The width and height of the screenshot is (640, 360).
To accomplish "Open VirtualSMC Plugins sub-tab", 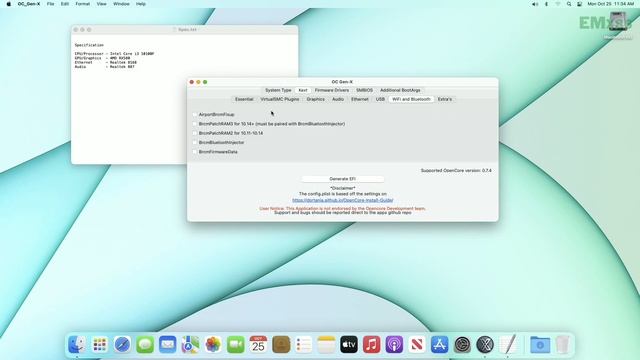I will tap(280, 99).
